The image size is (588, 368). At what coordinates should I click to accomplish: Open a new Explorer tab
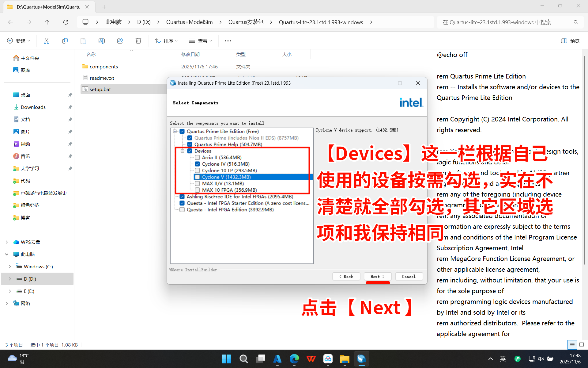point(104,7)
